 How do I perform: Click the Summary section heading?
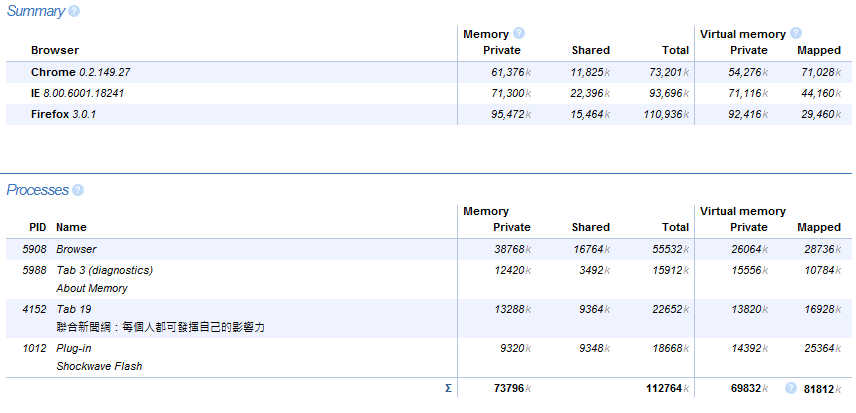pyautogui.click(x=35, y=11)
